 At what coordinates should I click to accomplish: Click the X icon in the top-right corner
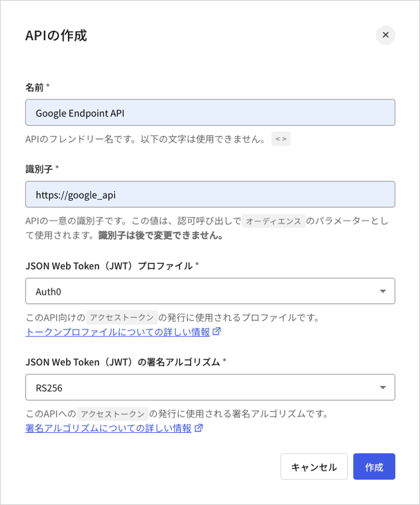coord(385,35)
